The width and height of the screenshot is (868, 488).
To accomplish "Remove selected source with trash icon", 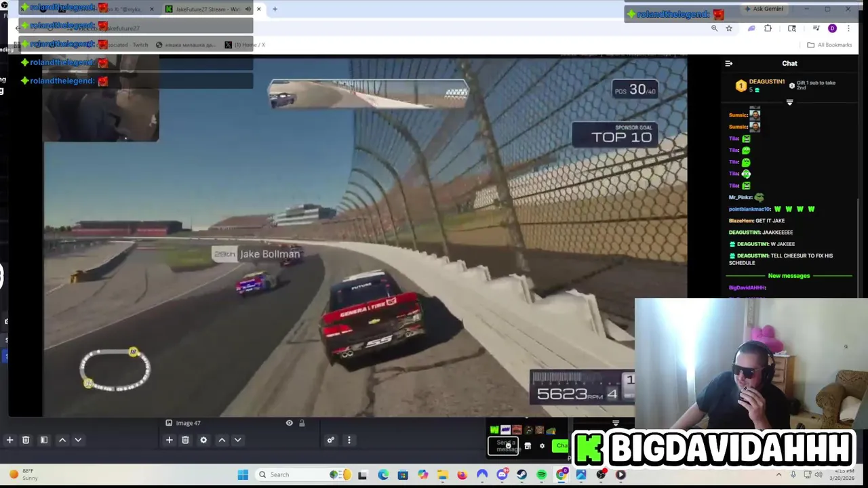I will pos(185,440).
